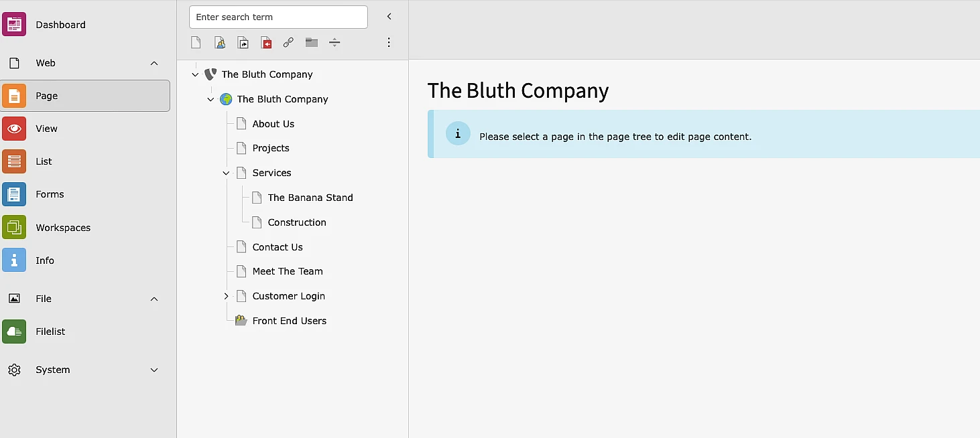Collapse the Services page tree node

(226, 173)
